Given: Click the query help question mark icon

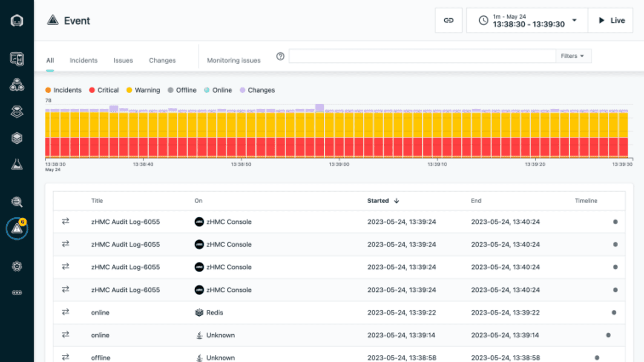Looking at the screenshot, I should [x=280, y=56].
